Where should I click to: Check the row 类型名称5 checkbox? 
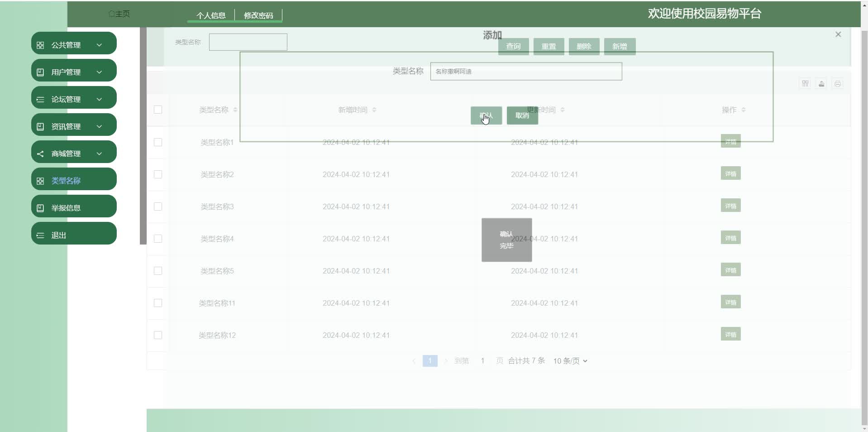tap(158, 271)
